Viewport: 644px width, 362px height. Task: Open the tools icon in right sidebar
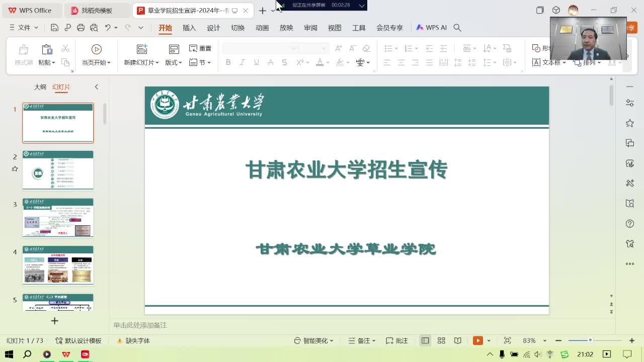tap(630, 184)
